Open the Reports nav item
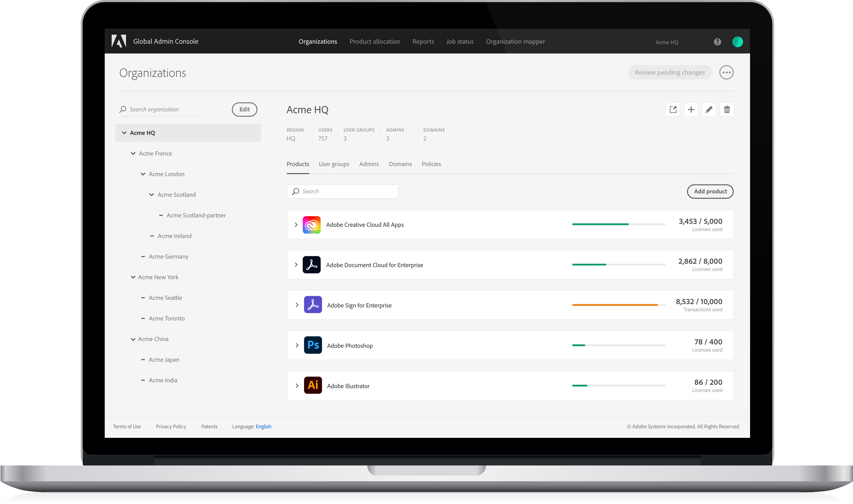Screen dimensions: 853x504 coord(423,41)
